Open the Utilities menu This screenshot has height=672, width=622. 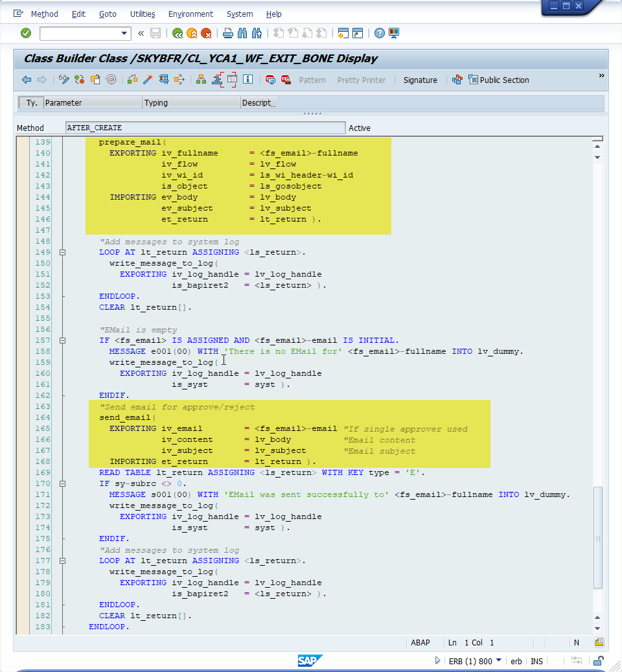click(x=143, y=14)
